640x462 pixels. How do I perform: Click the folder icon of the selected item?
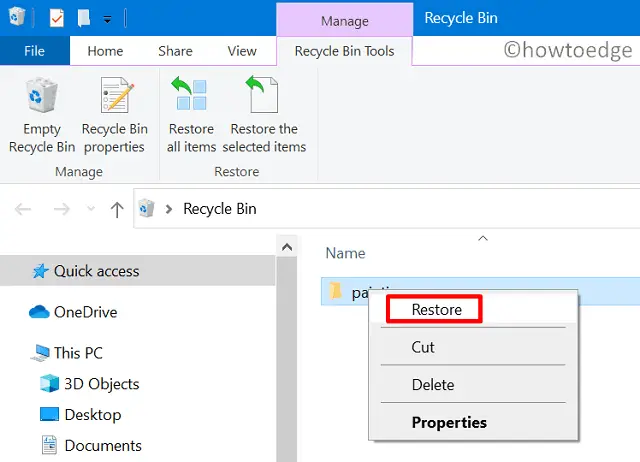coord(335,291)
